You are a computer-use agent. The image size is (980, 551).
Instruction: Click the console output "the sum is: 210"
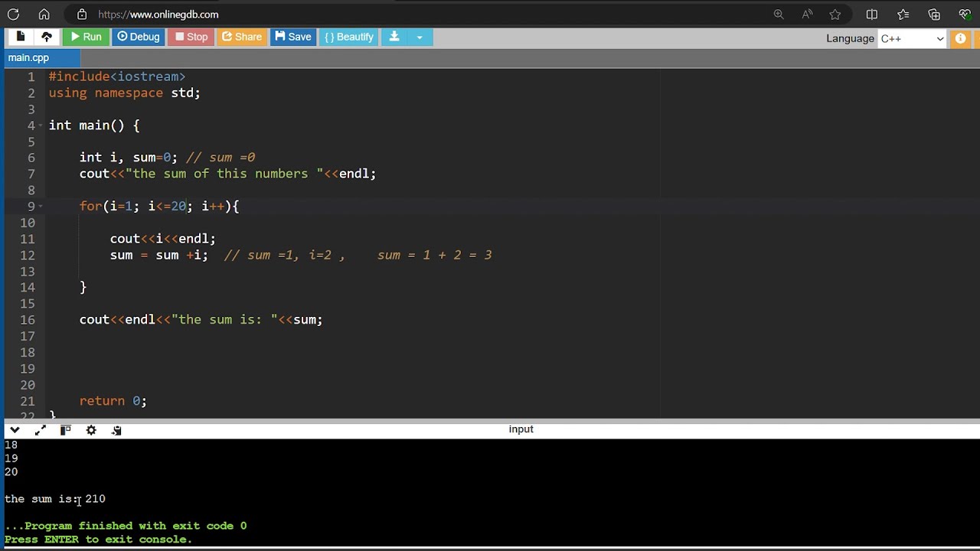click(55, 499)
